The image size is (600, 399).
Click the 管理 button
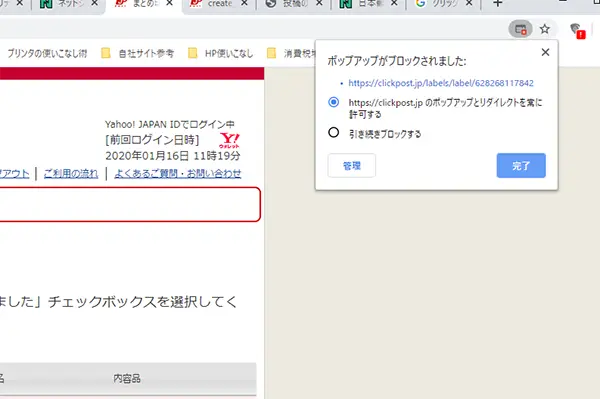352,166
